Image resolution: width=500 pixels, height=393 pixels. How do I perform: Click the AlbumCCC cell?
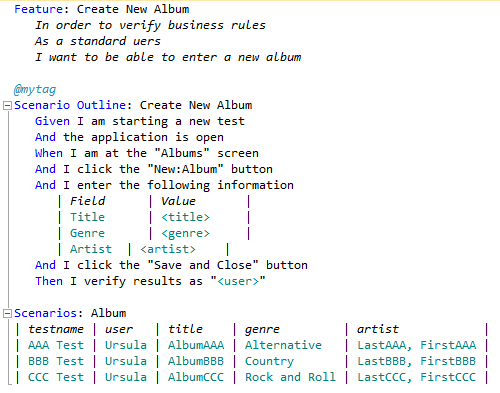(x=196, y=377)
